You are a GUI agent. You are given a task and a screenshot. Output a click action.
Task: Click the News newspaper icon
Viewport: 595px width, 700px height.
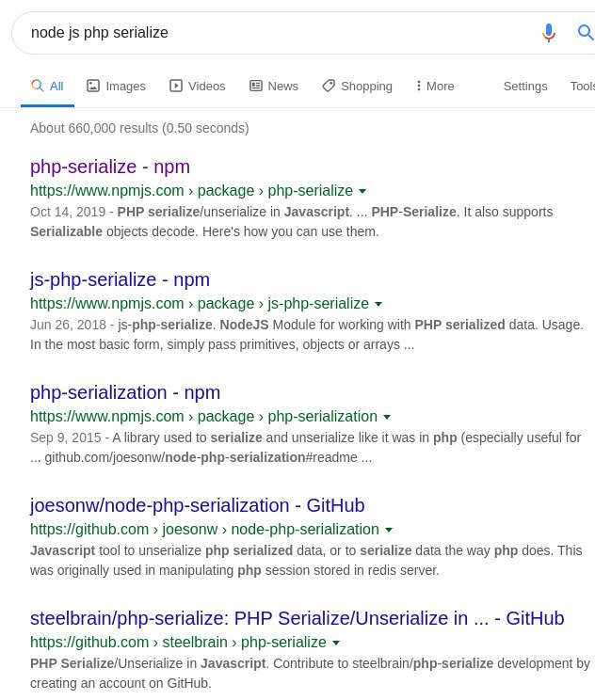(256, 86)
